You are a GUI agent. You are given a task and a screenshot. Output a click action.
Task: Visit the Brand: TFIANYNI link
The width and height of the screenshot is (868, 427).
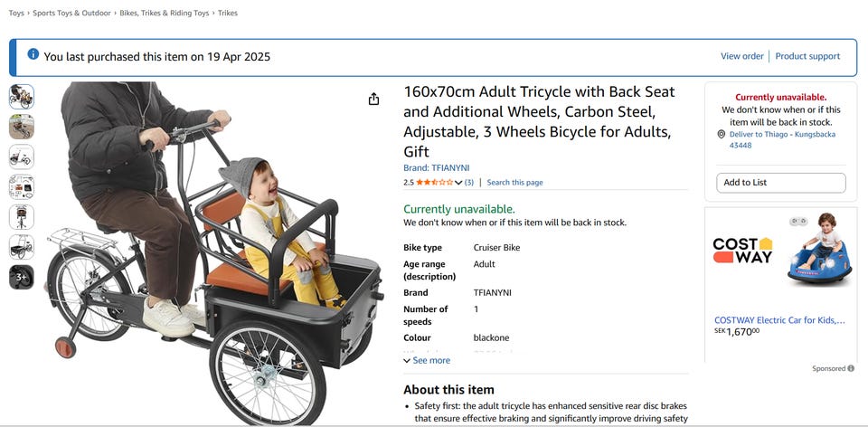tap(443, 167)
